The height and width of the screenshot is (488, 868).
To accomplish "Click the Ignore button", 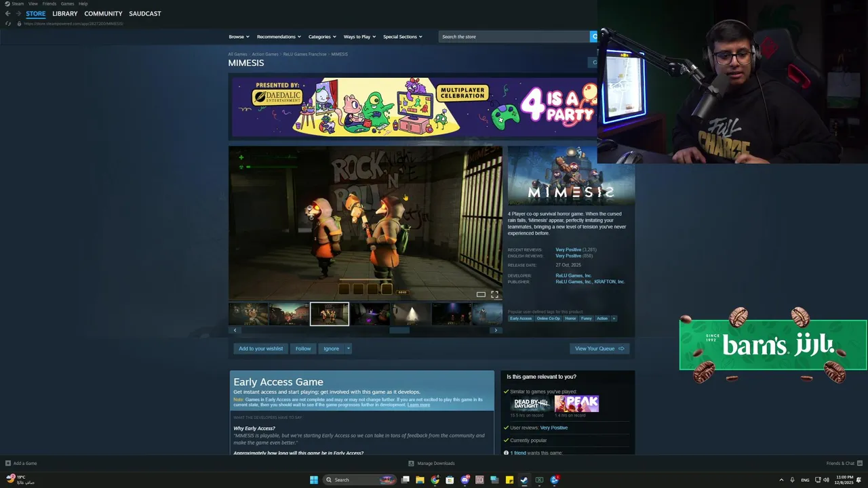I will tap(331, 348).
